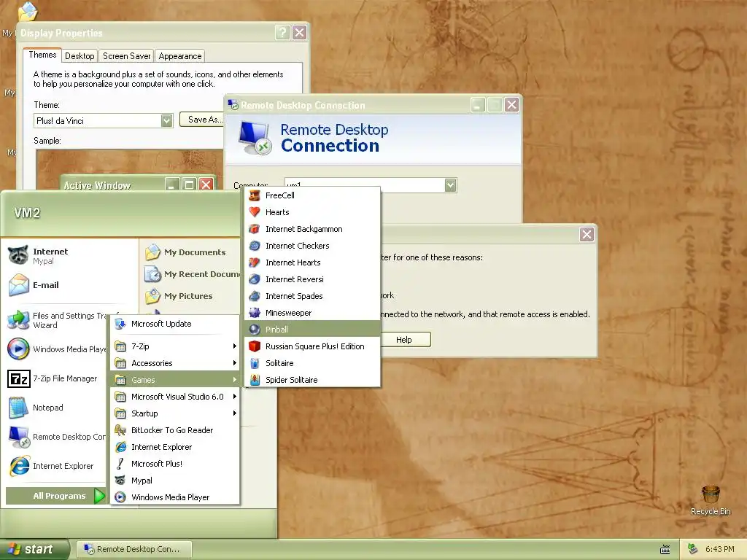Open the Theme dropdown list

[167, 120]
